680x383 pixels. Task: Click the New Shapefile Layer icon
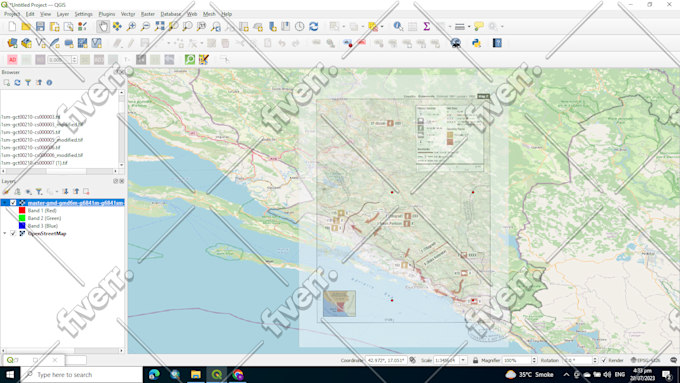pyautogui.click(x=40, y=43)
